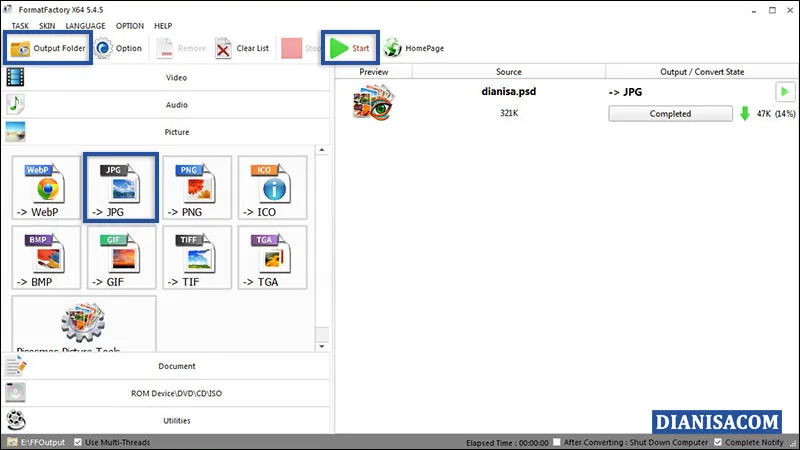The image size is (800, 450).
Task: Select the -> GIF converter icon
Action: click(x=121, y=258)
